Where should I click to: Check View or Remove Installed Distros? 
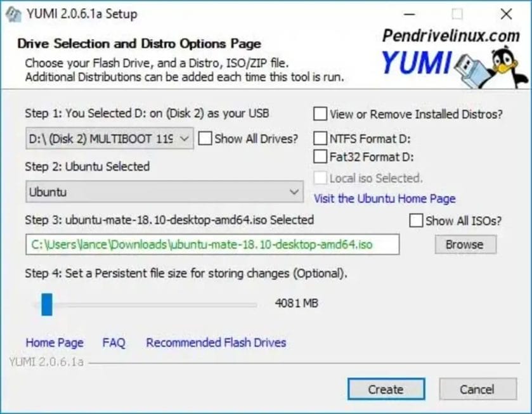(x=321, y=114)
